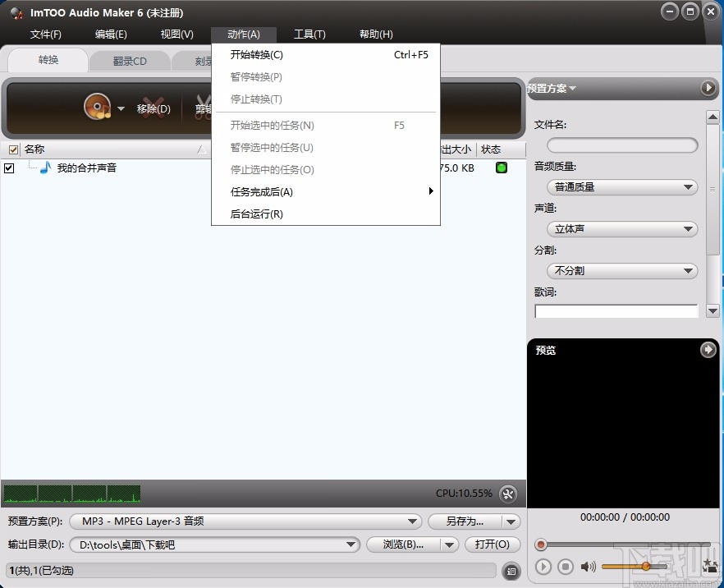This screenshot has width=724, height=588.
Task: Select the Add Audio File disc icon
Action: pos(99,107)
